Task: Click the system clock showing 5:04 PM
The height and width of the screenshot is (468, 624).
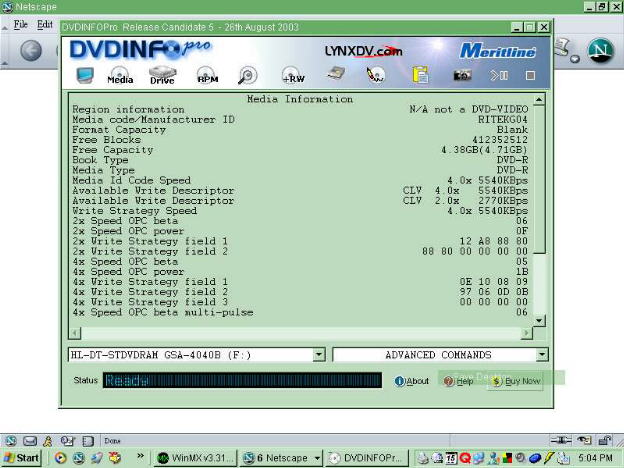Action: click(x=595, y=458)
